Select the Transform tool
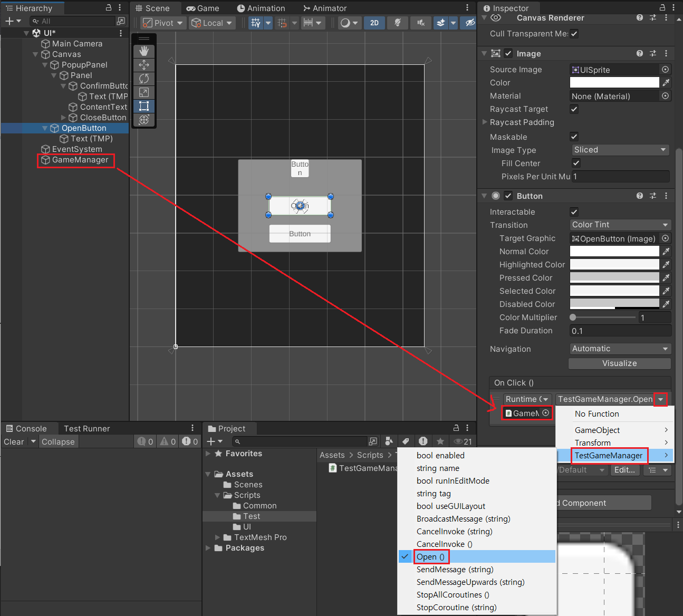 143,120
